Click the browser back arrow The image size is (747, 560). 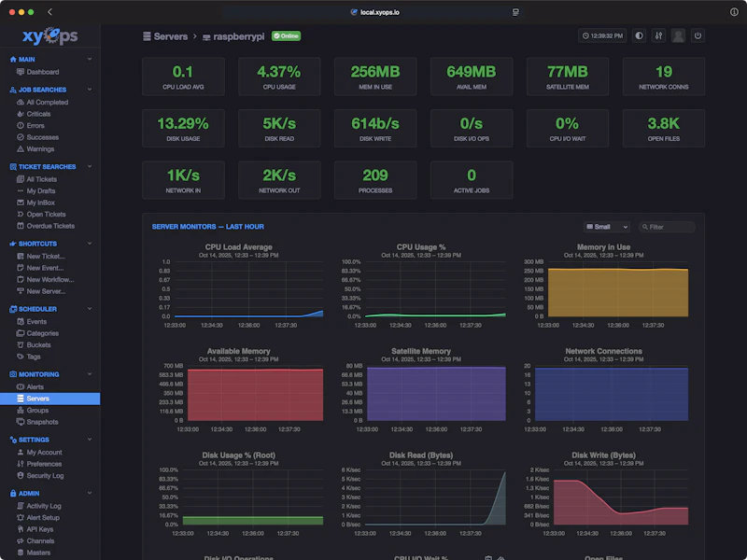pyautogui.click(x=49, y=12)
